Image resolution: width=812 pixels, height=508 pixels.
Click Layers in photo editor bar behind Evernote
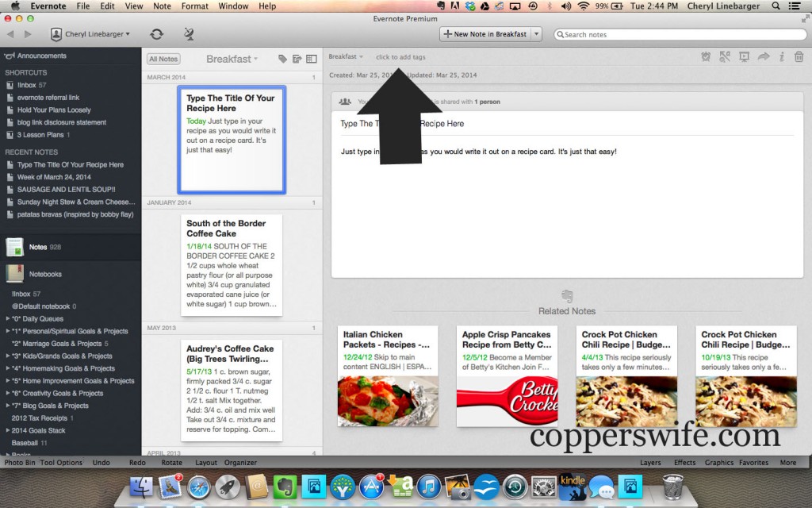point(650,463)
